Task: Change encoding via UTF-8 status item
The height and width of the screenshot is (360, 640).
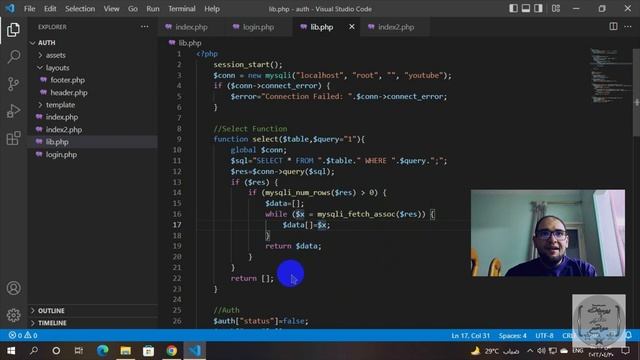Action: click(x=544, y=336)
